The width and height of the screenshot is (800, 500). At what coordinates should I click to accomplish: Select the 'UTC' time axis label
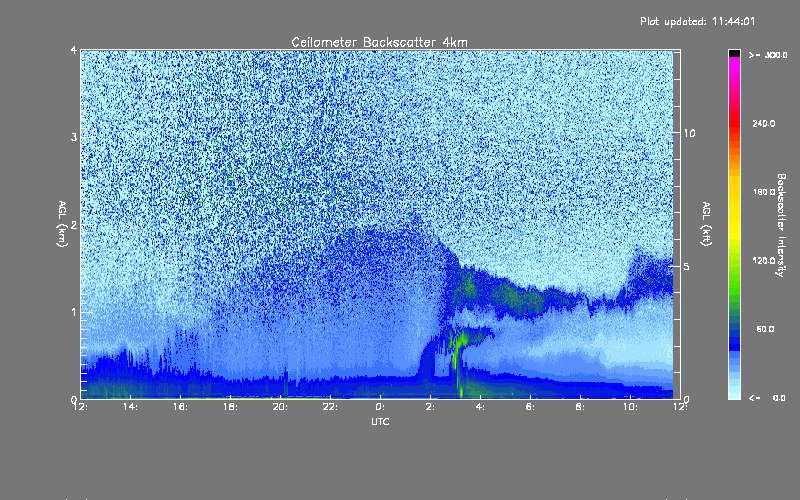pos(380,421)
